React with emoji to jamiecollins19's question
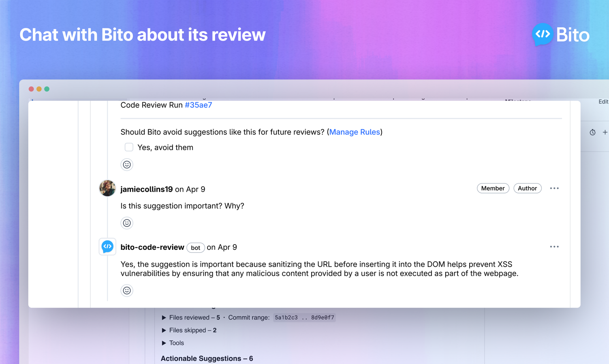The height and width of the screenshot is (364, 609). coord(127,223)
